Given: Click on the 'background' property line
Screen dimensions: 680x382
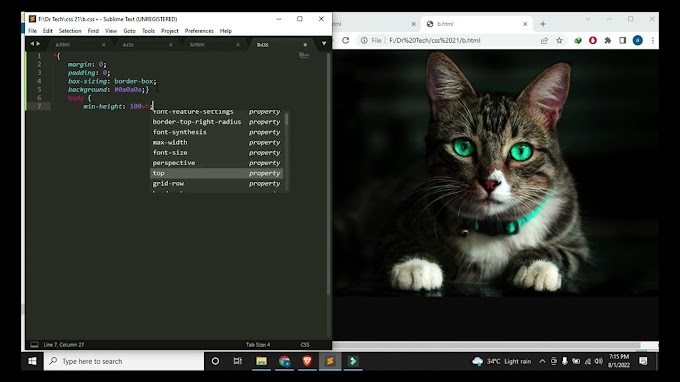Looking at the screenshot, I should [108, 89].
